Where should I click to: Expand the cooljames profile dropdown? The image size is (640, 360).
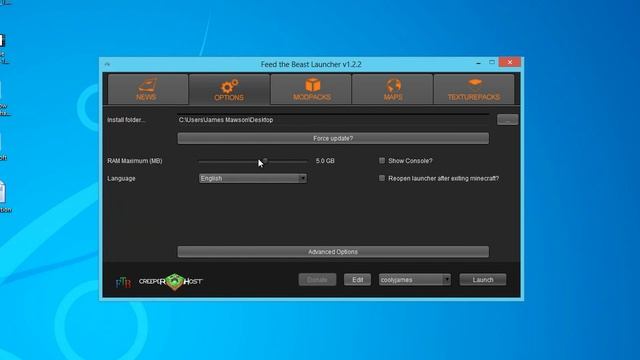click(447, 280)
